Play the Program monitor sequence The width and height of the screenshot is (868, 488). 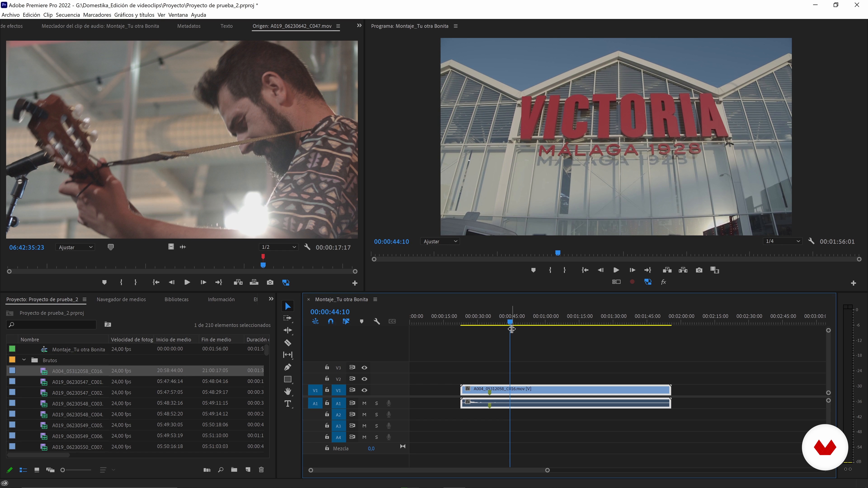click(x=616, y=270)
